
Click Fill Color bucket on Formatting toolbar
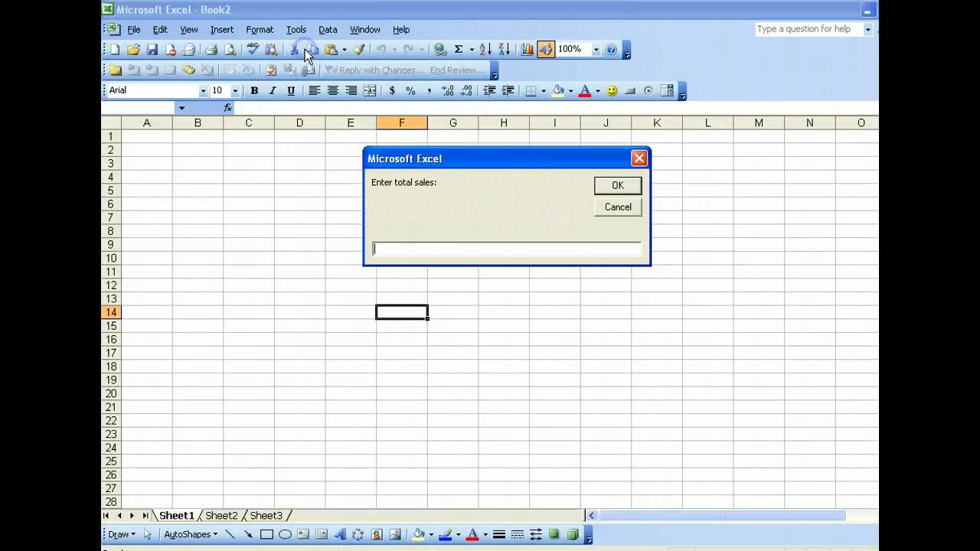pyautogui.click(x=558, y=90)
